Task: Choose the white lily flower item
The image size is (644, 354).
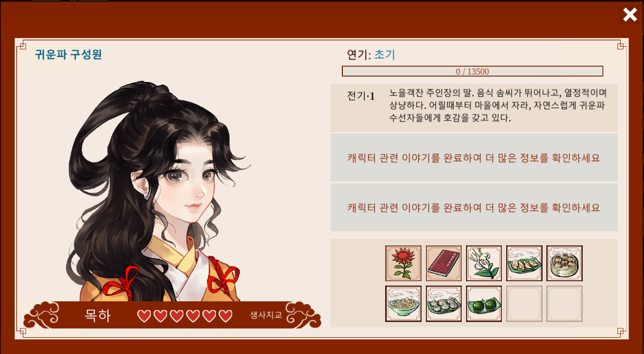Action: 484,263
